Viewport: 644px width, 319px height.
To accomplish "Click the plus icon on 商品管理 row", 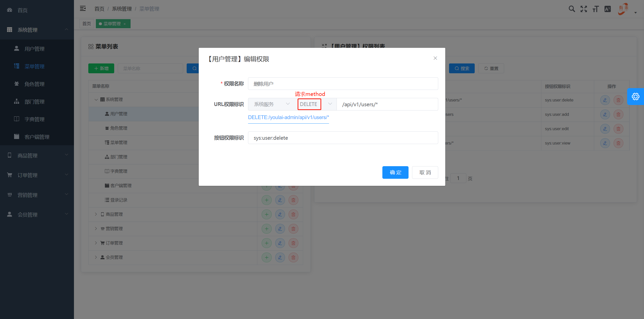I will pyautogui.click(x=267, y=214).
